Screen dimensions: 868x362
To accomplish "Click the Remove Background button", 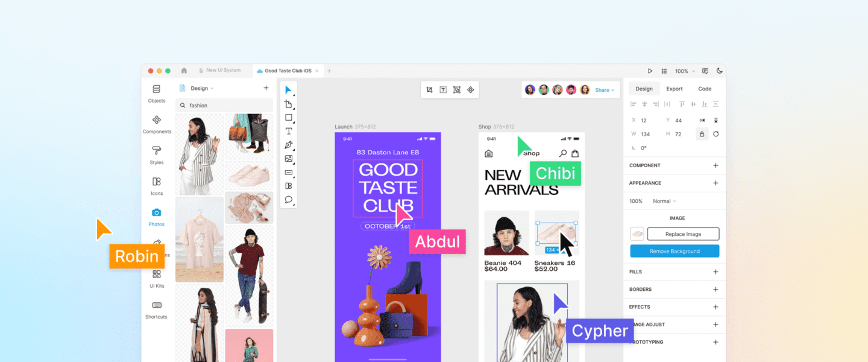I will [675, 251].
